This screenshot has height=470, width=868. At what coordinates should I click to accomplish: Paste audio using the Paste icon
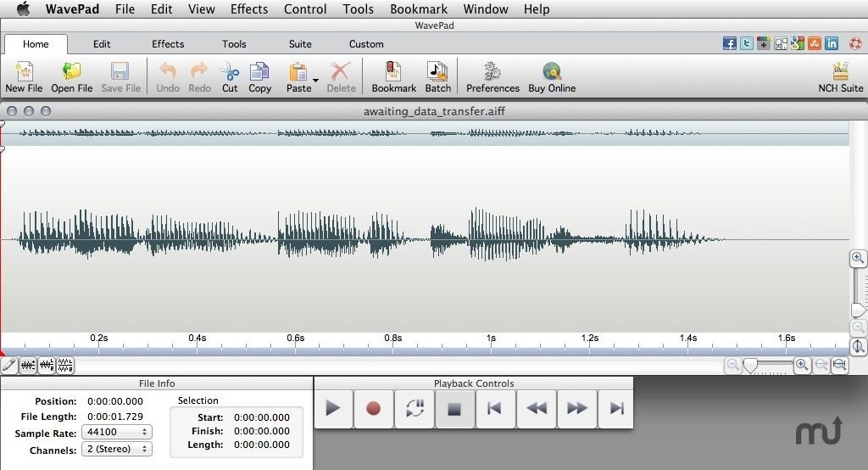[298, 77]
